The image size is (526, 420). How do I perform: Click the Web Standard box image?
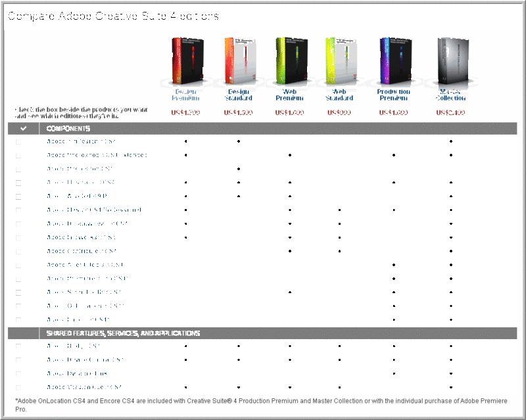click(341, 60)
